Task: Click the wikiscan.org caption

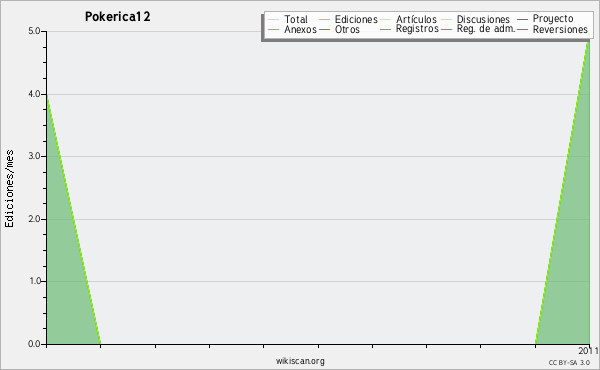Action: [300, 361]
